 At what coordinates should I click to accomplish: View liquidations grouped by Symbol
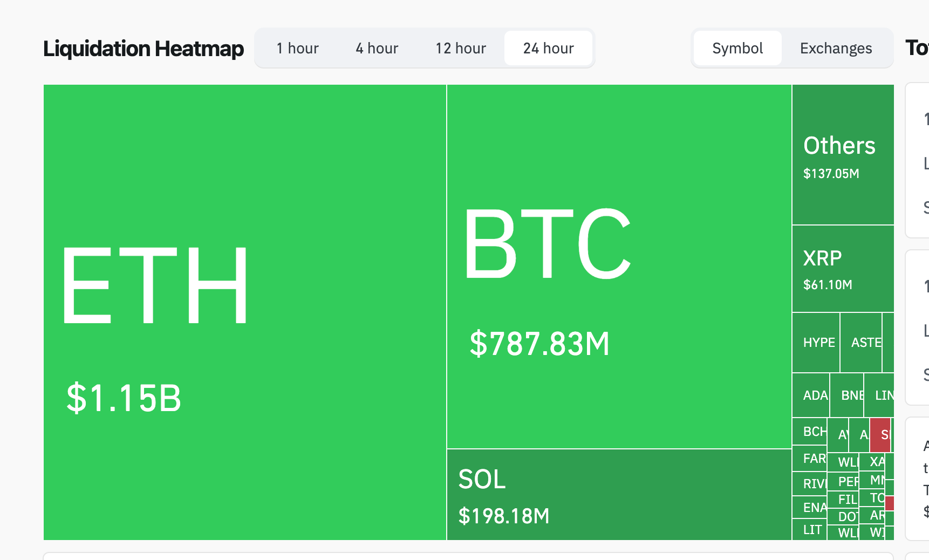[x=737, y=48]
